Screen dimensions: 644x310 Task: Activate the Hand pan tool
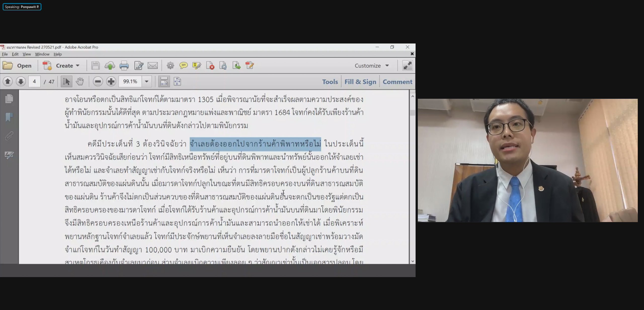[80, 81]
